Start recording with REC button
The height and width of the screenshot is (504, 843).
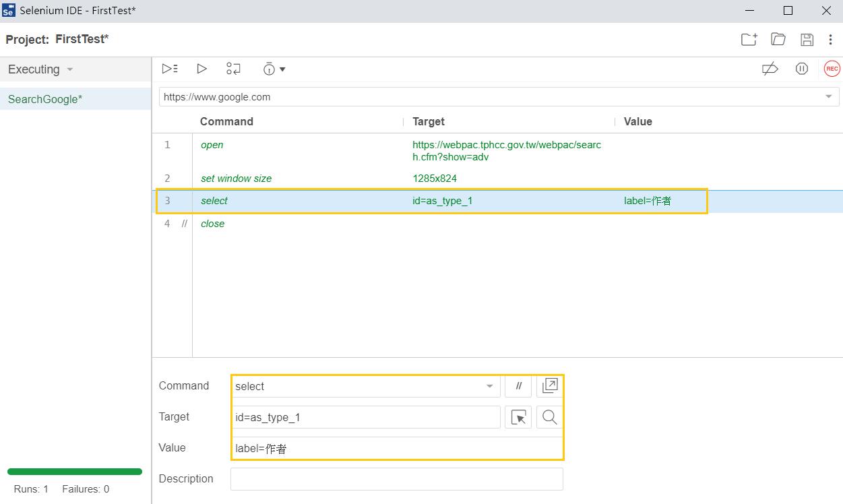(832, 69)
